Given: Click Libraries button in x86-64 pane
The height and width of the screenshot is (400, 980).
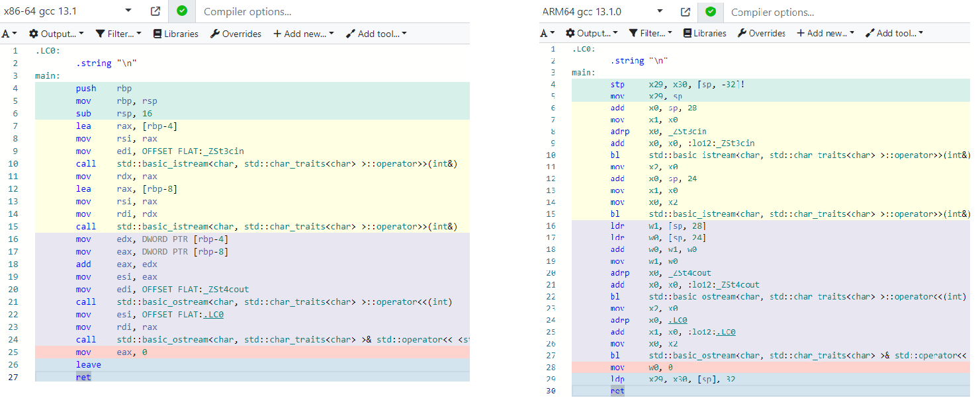Looking at the screenshot, I should (176, 33).
